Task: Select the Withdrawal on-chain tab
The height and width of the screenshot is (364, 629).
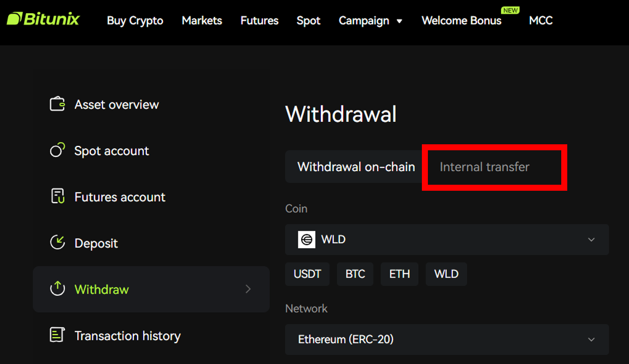Action: pyautogui.click(x=356, y=167)
